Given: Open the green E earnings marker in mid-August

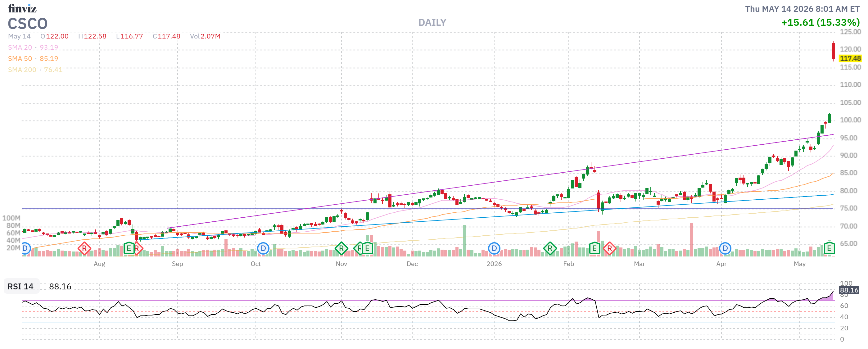Looking at the screenshot, I should click(129, 249).
